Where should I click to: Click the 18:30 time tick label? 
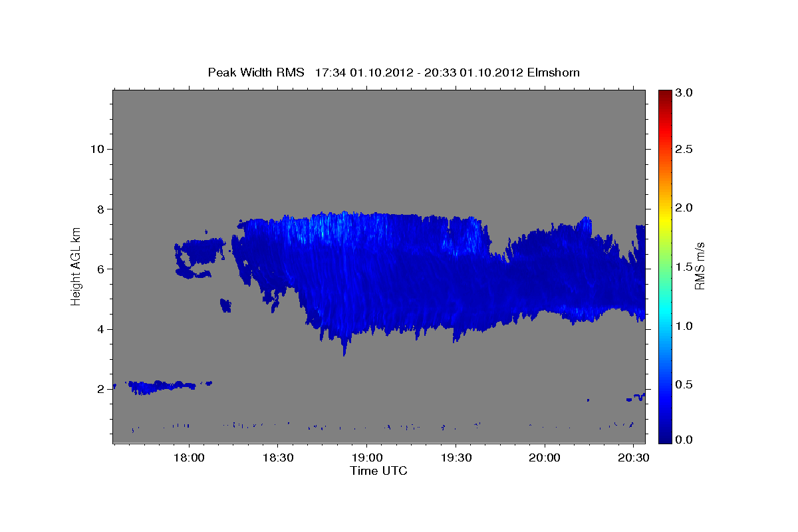(x=277, y=458)
